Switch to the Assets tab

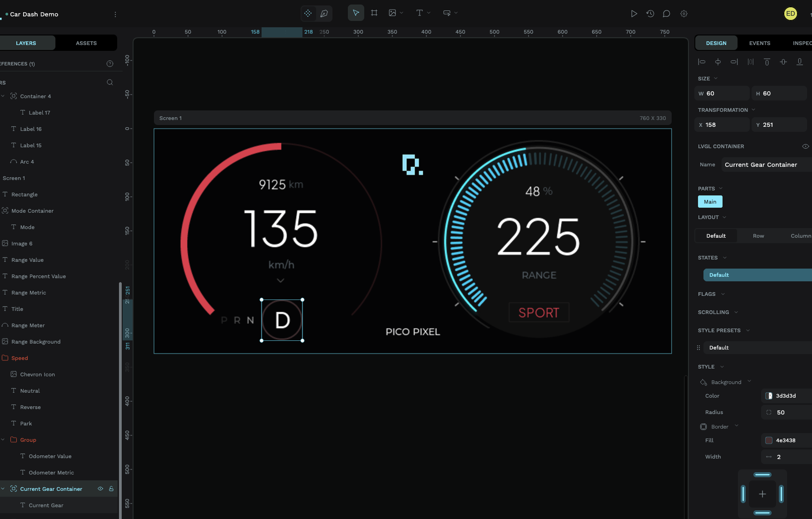86,42
